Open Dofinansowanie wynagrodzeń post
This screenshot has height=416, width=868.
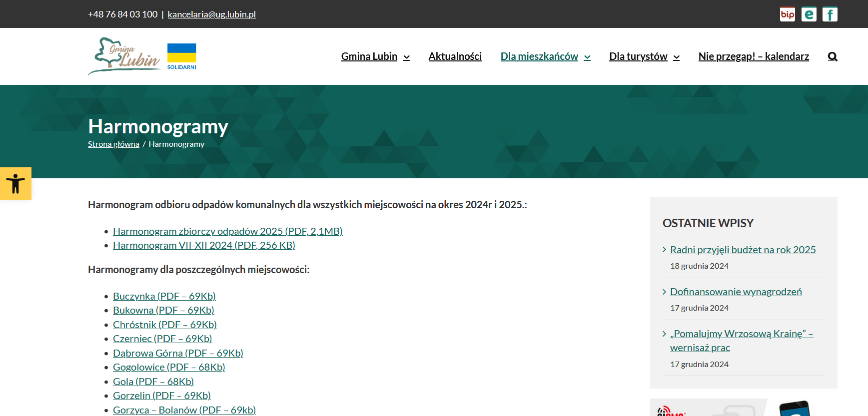pyautogui.click(x=736, y=292)
